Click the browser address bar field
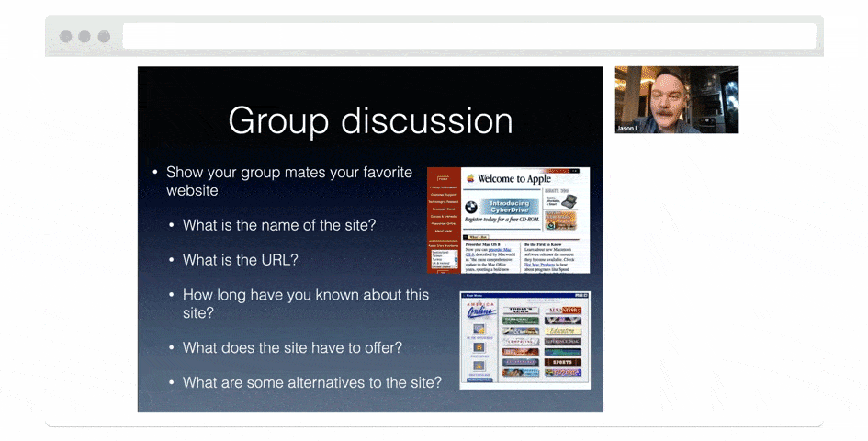Image resolution: width=868 pixels, height=441 pixels. (469, 36)
